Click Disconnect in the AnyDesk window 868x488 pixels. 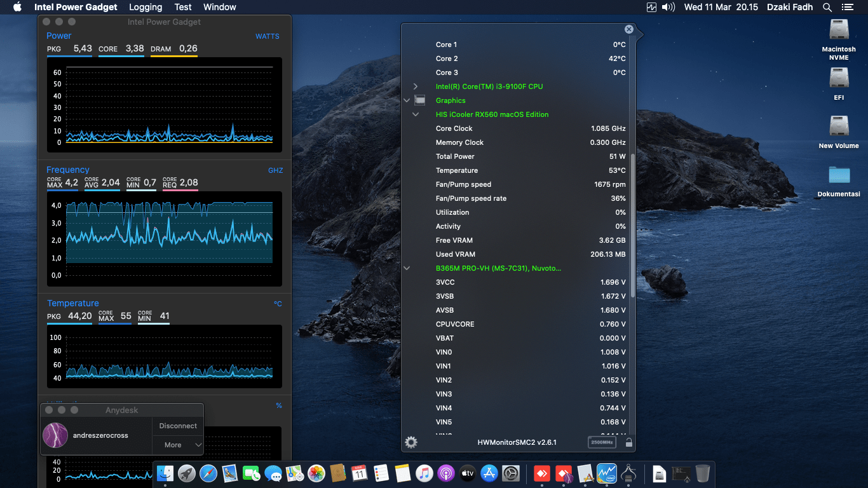pos(177,426)
